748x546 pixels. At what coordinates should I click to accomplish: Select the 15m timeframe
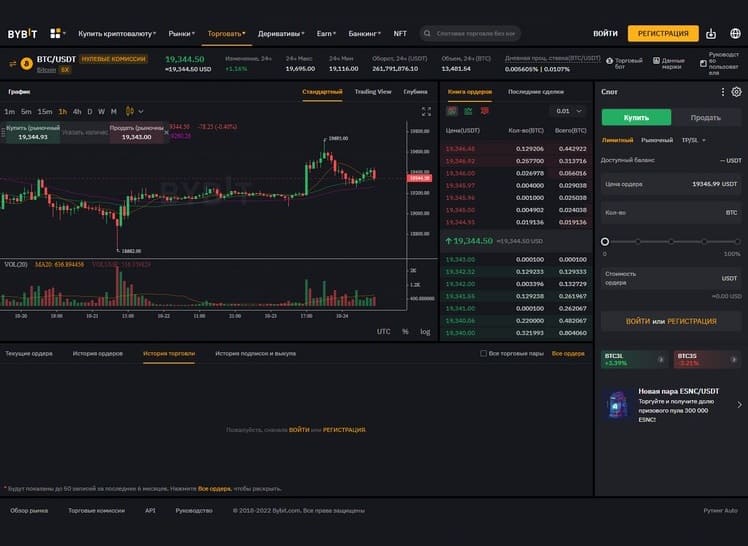pos(45,112)
